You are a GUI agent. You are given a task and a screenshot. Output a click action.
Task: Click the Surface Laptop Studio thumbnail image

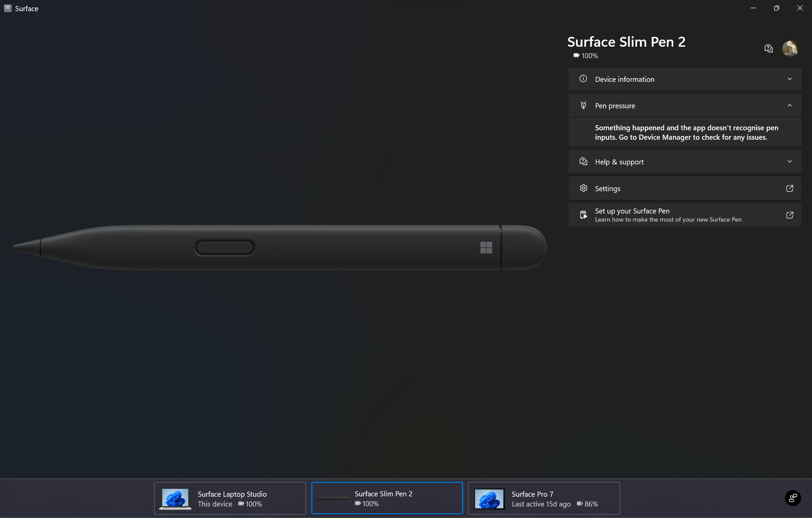click(175, 498)
